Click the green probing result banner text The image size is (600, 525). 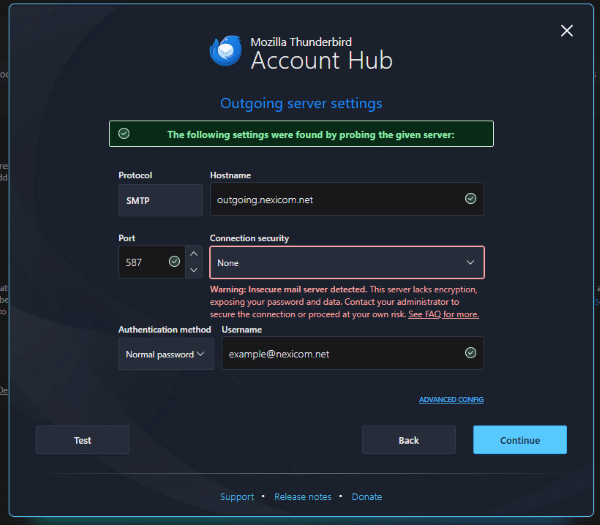pos(311,135)
